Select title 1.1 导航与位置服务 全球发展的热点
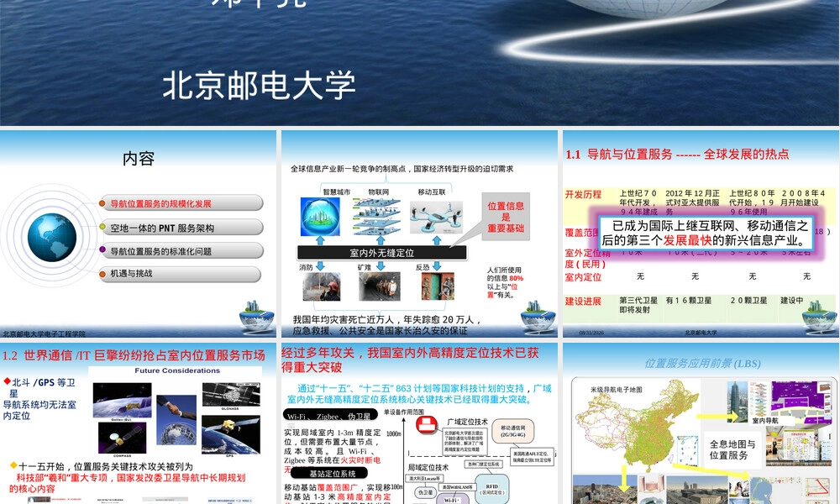Screen dimensions: 840x504 [677, 155]
